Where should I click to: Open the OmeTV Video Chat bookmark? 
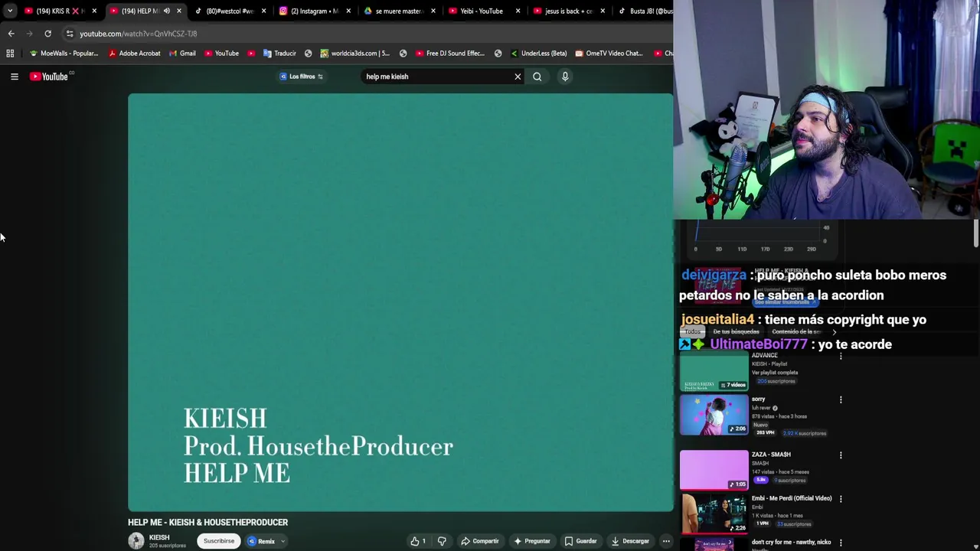(x=609, y=54)
